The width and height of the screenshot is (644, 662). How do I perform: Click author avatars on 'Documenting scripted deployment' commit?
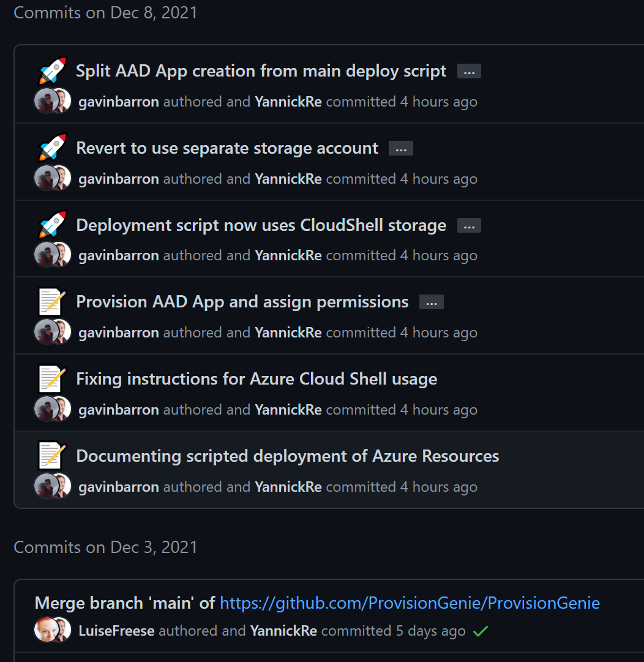click(53, 486)
